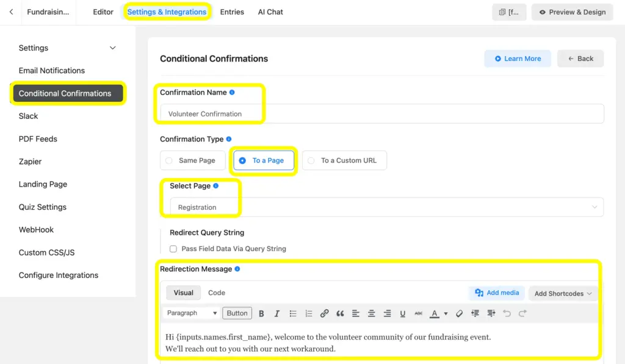Align text left
The height and width of the screenshot is (364, 625).
tap(356, 313)
